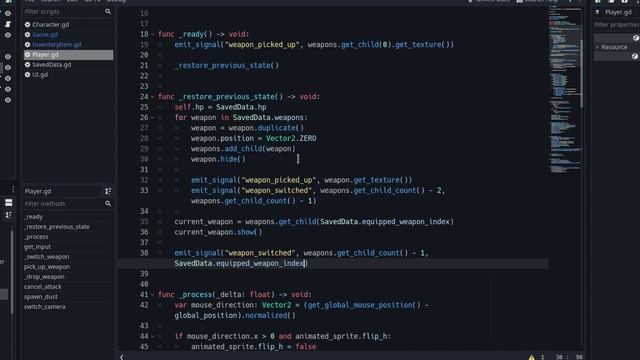
Task: Jump to the _drop_weapon method
Action: 44,277
